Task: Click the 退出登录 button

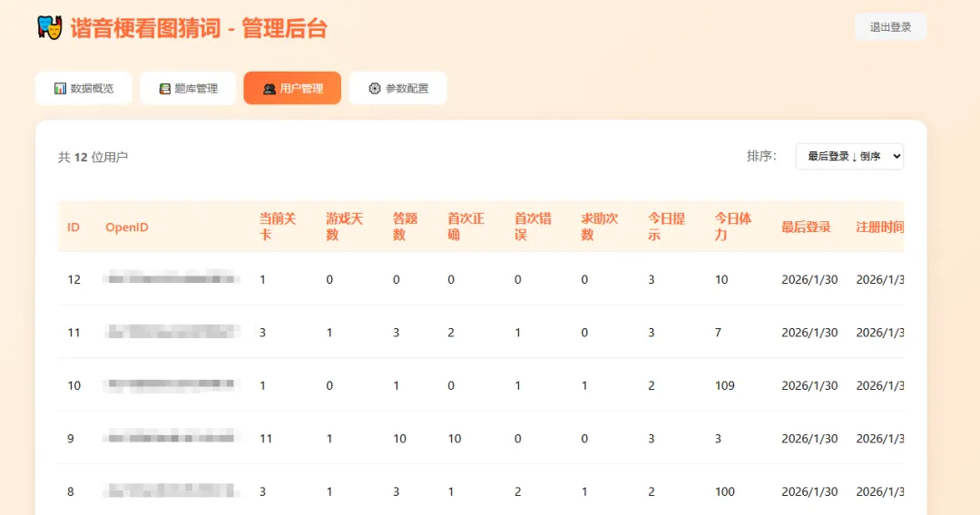Action: [891, 27]
